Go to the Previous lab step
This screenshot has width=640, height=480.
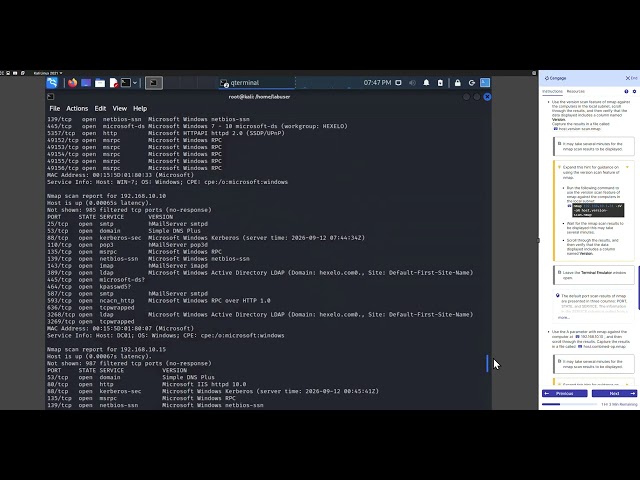click(x=564, y=393)
